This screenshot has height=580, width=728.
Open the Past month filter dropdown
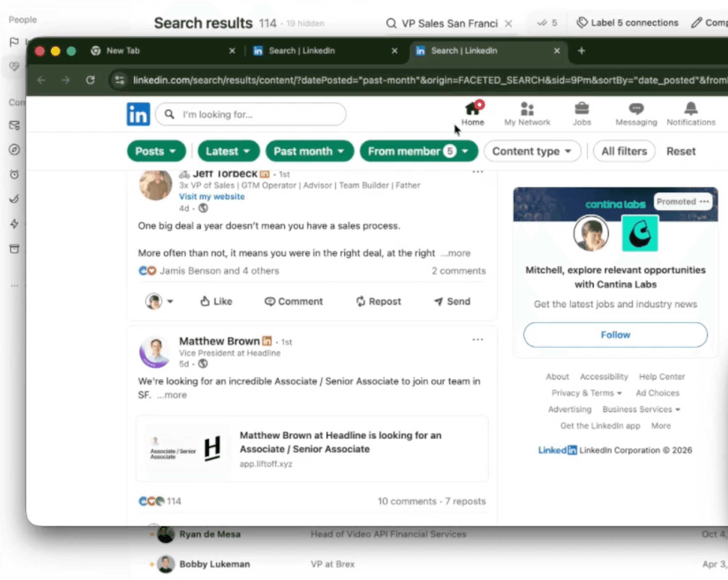coord(309,151)
